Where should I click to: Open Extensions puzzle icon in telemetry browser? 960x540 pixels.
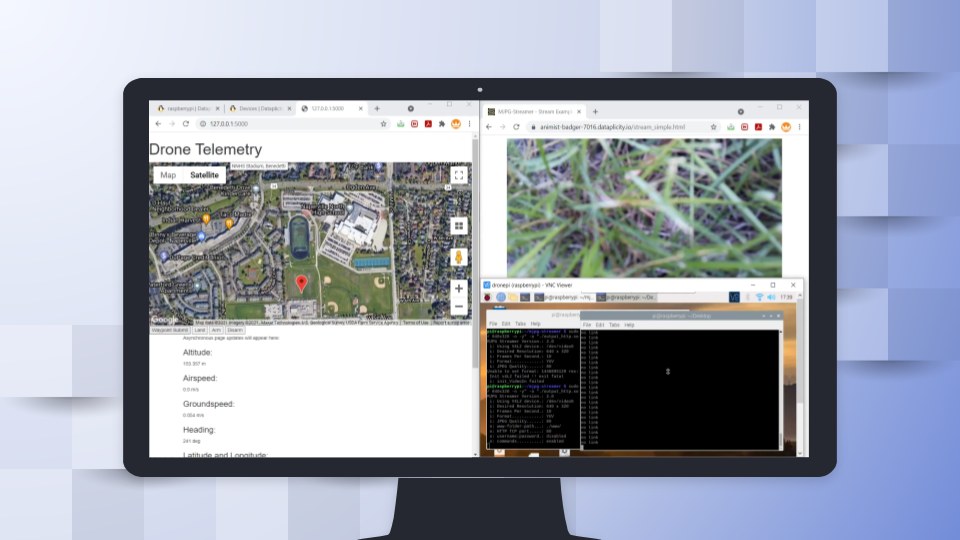(x=441, y=124)
